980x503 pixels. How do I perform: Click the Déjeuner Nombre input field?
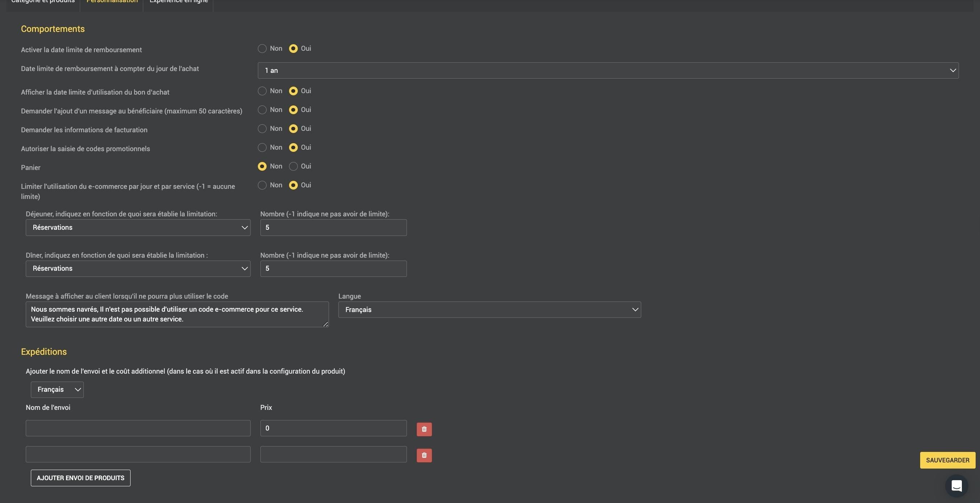(x=333, y=228)
